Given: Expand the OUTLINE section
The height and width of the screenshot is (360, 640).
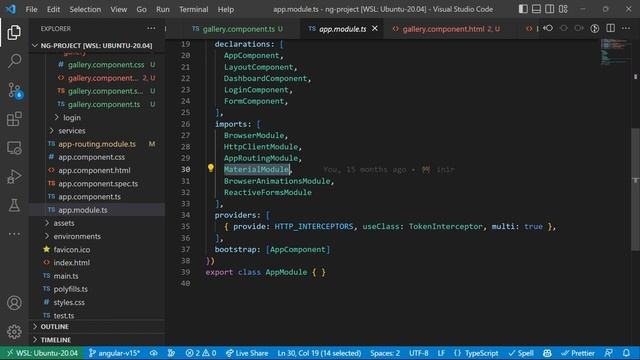Looking at the screenshot, I should [97, 327].
